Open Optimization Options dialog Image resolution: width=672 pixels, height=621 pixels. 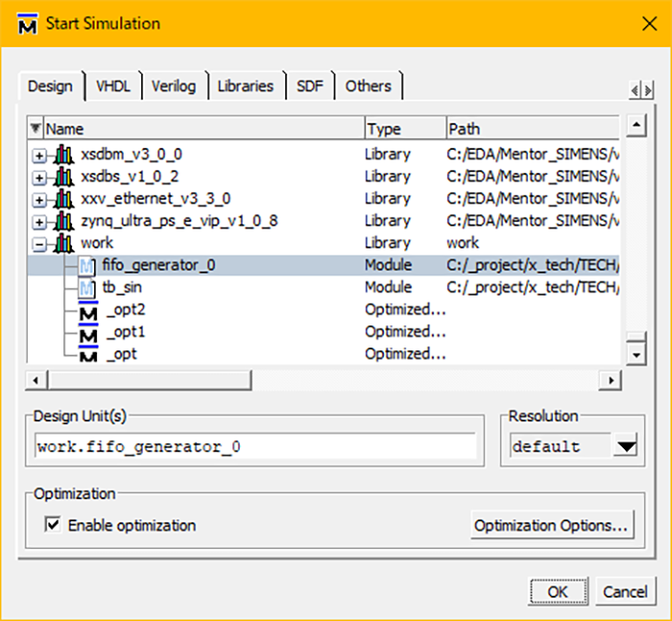pyautogui.click(x=551, y=525)
